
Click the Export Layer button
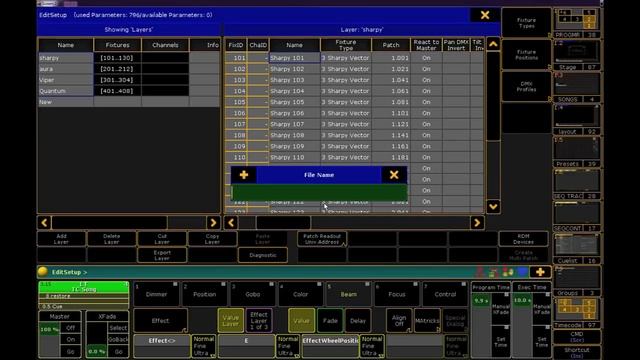(x=162, y=255)
